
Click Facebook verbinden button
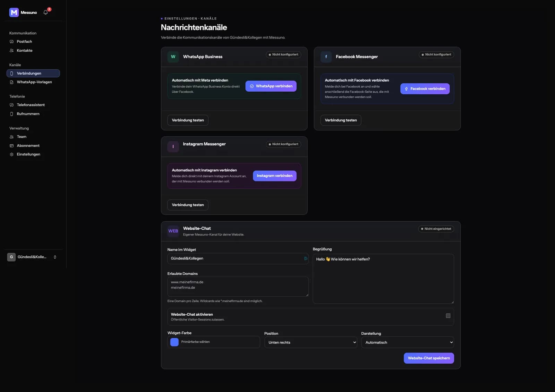point(425,89)
